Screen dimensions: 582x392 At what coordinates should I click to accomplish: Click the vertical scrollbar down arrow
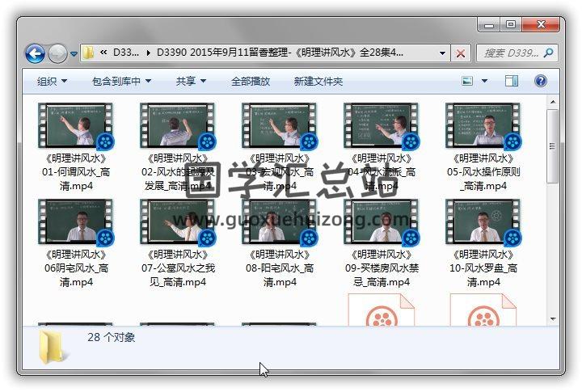(552, 316)
